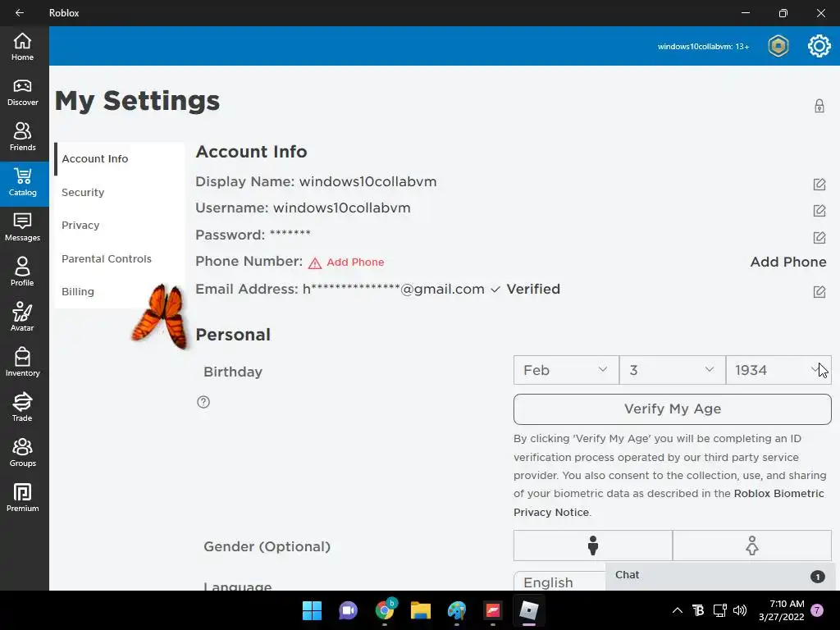840x630 pixels.
Task: Open the English language dropdown
Action: (559, 582)
